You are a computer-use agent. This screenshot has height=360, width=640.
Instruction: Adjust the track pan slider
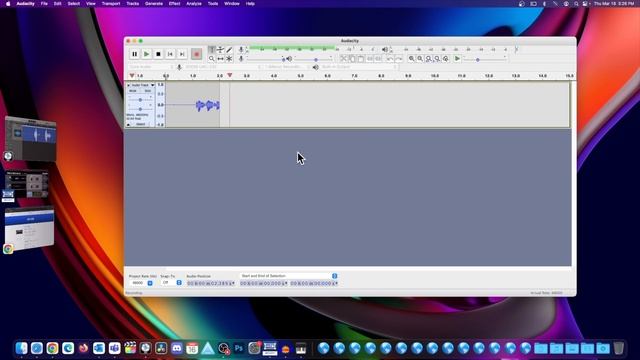point(140,109)
